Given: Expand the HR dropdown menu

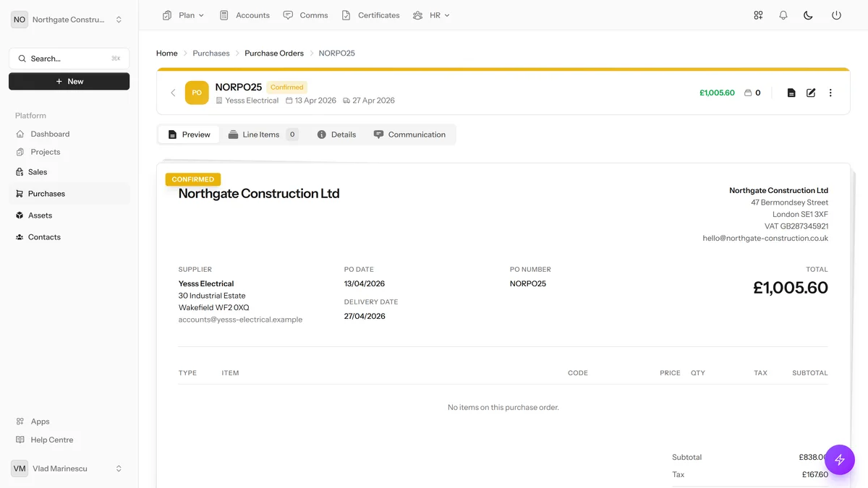Looking at the screenshot, I should pos(431,15).
